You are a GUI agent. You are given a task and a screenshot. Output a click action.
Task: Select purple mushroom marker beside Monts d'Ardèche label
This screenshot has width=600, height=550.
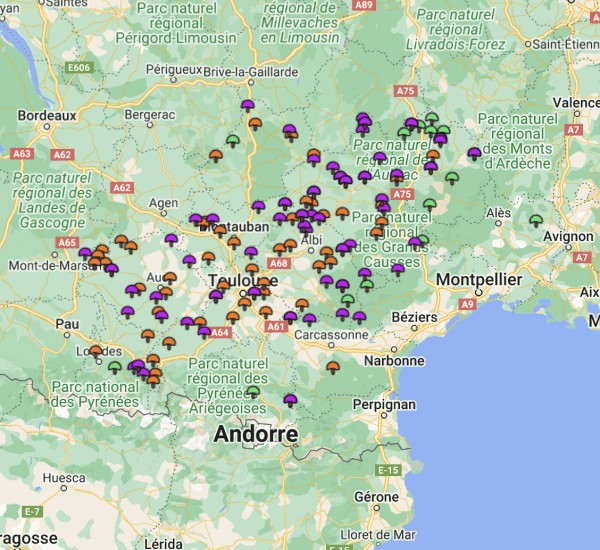coord(474,154)
